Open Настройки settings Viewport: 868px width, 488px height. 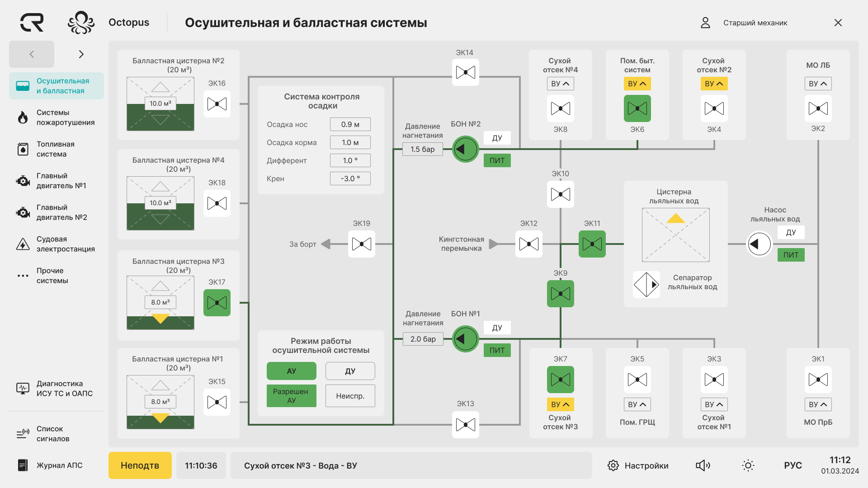pos(638,465)
